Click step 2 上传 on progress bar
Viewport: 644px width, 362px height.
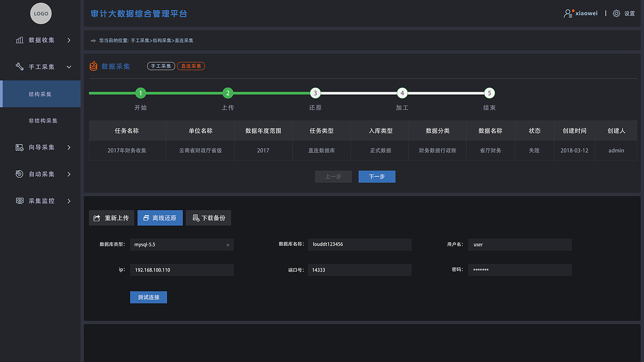click(228, 93)
